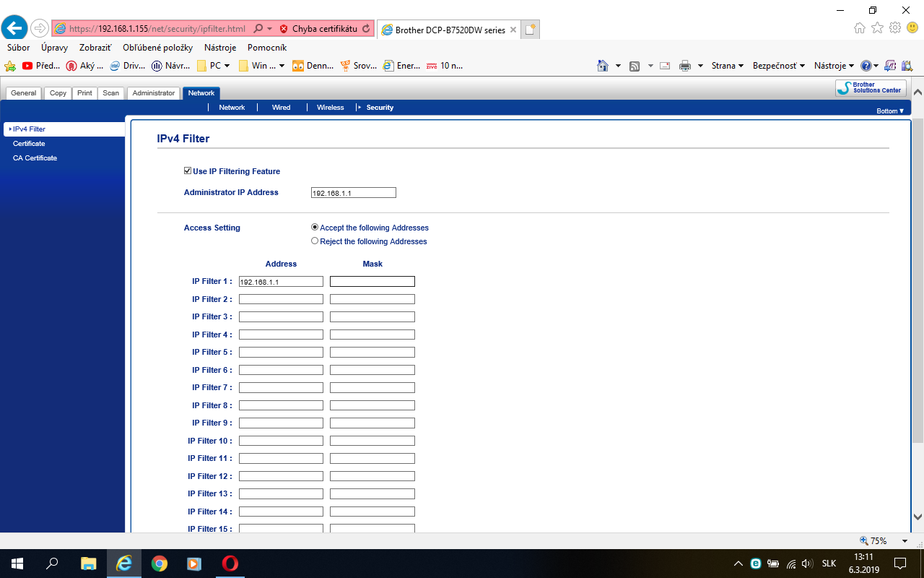Expand the PC favorites folder

pos(214,66)
